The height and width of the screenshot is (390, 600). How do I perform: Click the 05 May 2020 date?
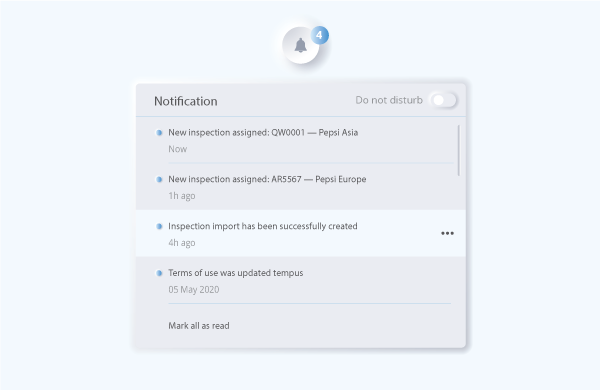[194, 290]
